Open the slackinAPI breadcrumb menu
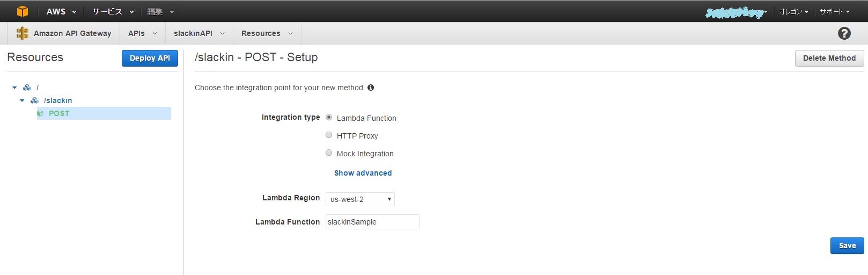 click(x=198, y=33)
